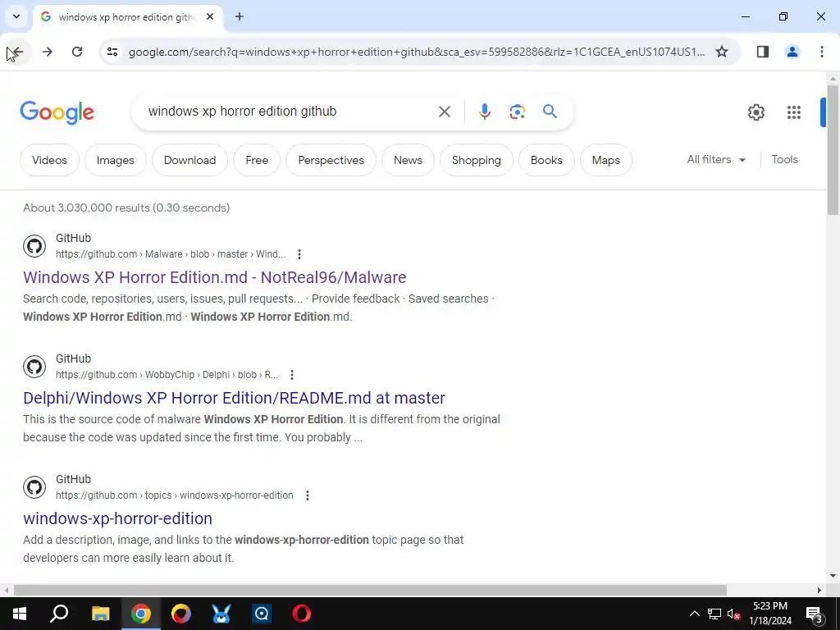The width and height of the screenshot is (840, 630).
Task: Open Chrome profile avatar
Action: tap(792, 52)
